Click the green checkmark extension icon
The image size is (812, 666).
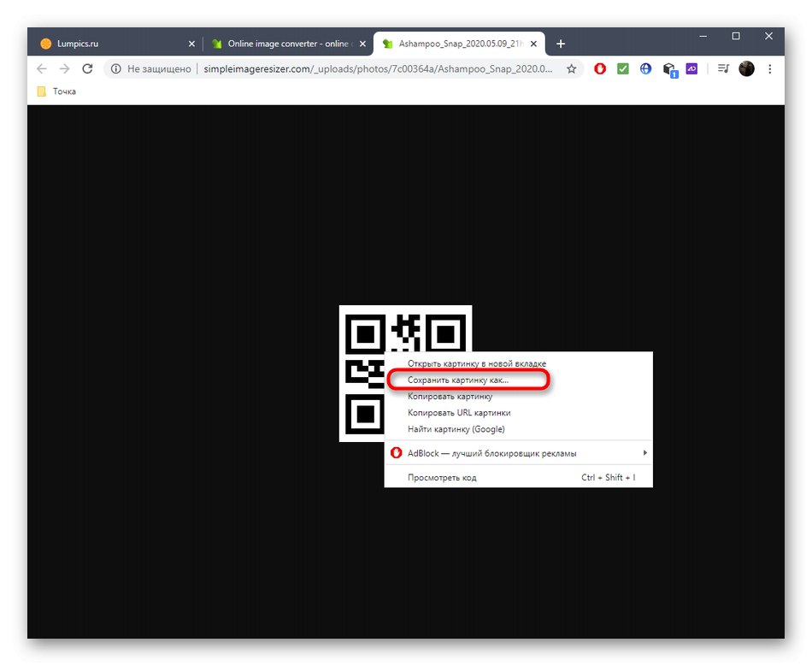[x=623, y=69]
